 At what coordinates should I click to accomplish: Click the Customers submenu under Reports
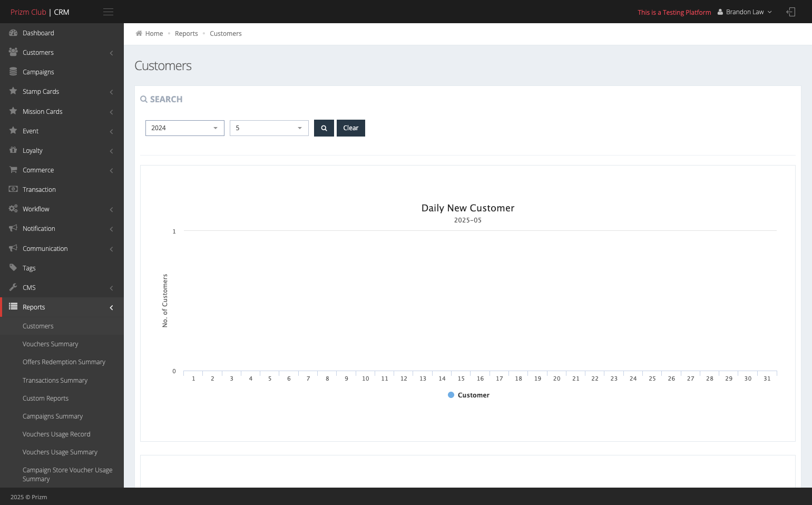coord(38,326)
